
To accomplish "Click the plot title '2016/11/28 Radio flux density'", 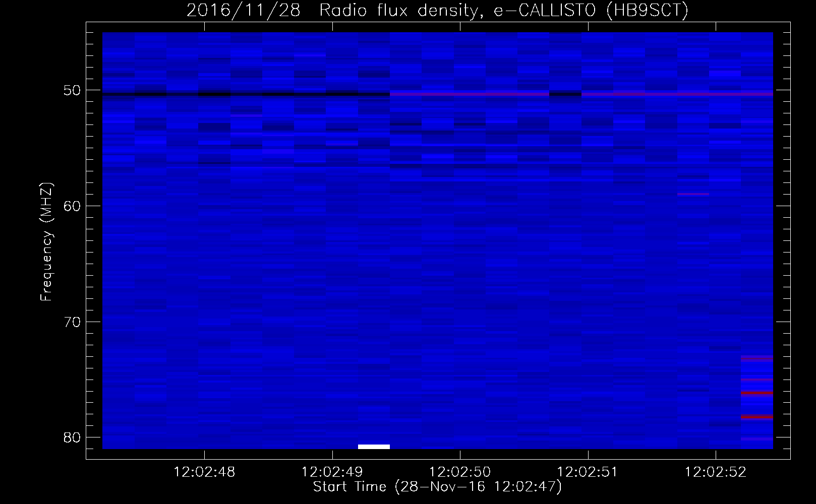I will pos(332,11).
